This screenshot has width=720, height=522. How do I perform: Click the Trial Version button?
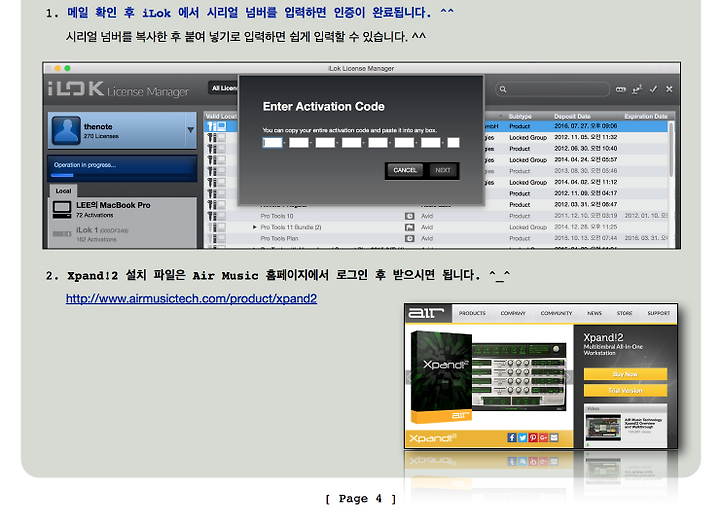tap(625, 390)
